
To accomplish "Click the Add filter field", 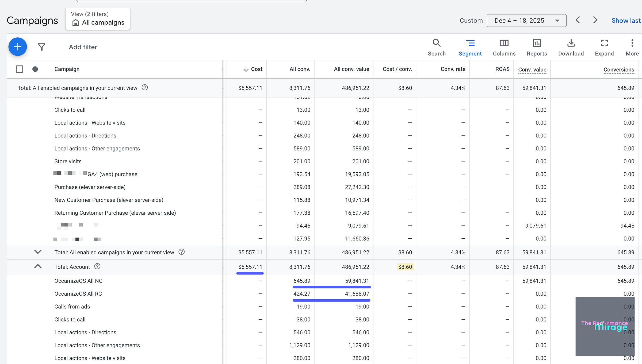I will click(83, 47).
